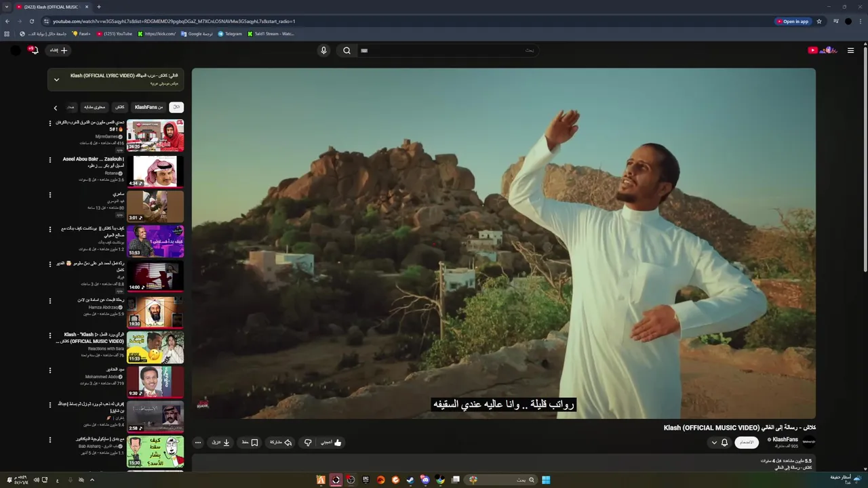Select the 'كلاش' filter chip
The image size is (868, 488).
[x=119, y=107]
